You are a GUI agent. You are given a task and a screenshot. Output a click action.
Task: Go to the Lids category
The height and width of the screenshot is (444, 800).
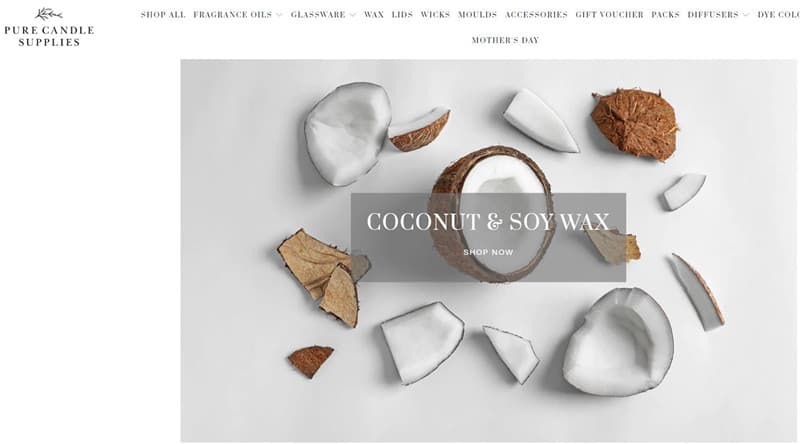pos(402,15)
